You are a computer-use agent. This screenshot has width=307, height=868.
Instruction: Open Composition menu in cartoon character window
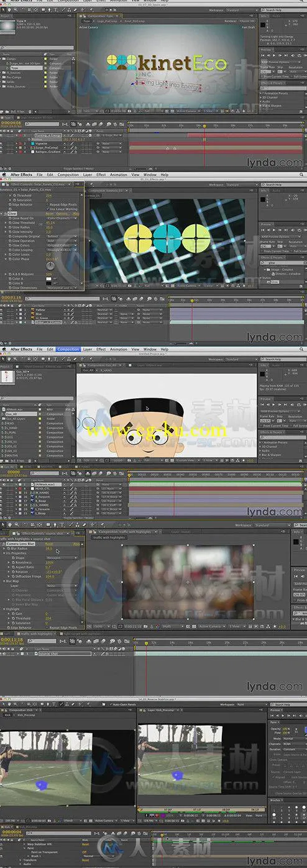click(68, 349)
